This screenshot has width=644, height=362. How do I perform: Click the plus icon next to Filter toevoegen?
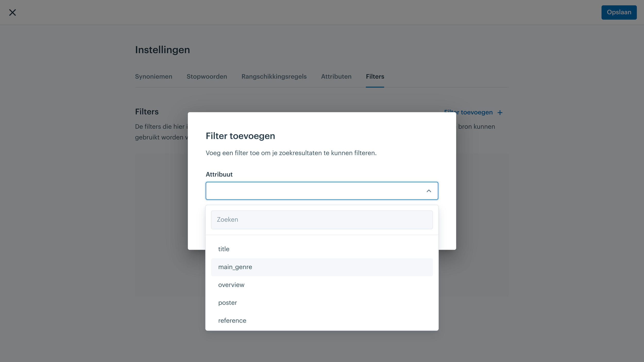[500, 113]
